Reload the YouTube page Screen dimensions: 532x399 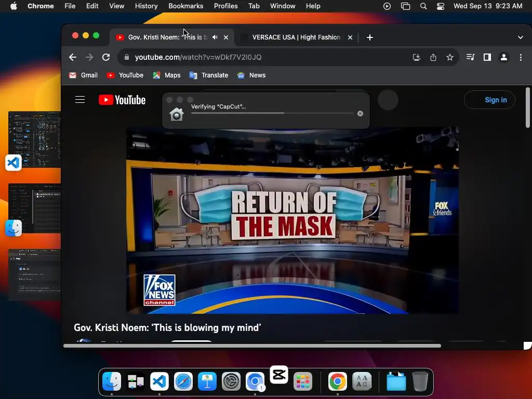[x=106, y=57]
